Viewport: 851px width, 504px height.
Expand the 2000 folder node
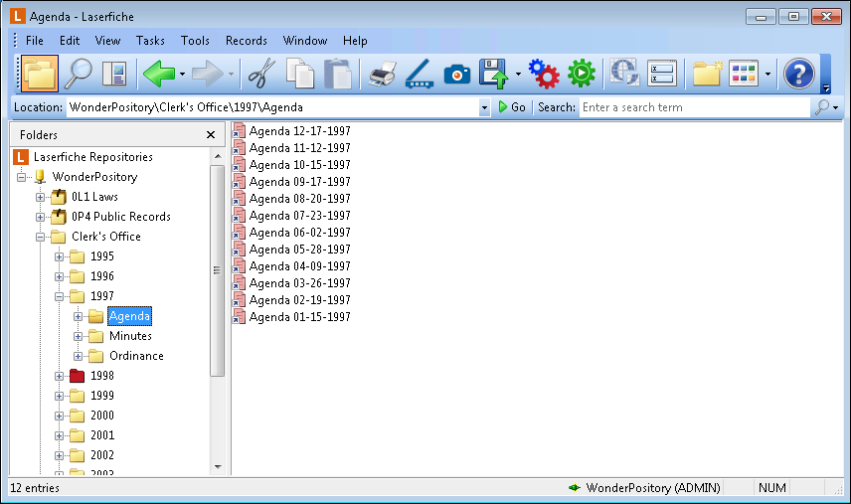(60, 417)
